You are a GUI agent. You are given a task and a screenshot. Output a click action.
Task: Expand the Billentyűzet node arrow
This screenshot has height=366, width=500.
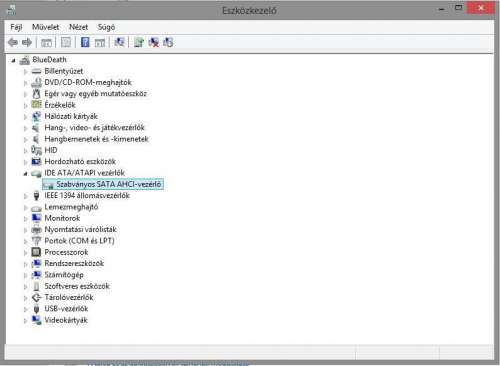[x=25, y=72]
